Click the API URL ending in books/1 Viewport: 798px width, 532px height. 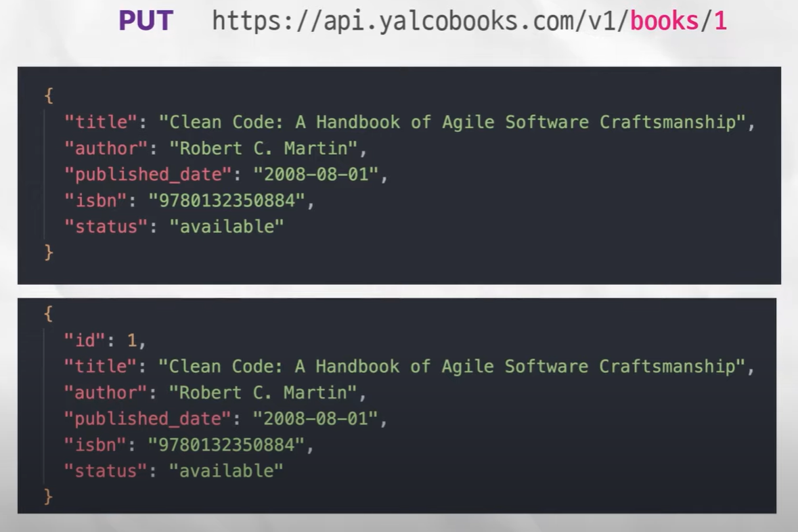click(x=469, y=22)
